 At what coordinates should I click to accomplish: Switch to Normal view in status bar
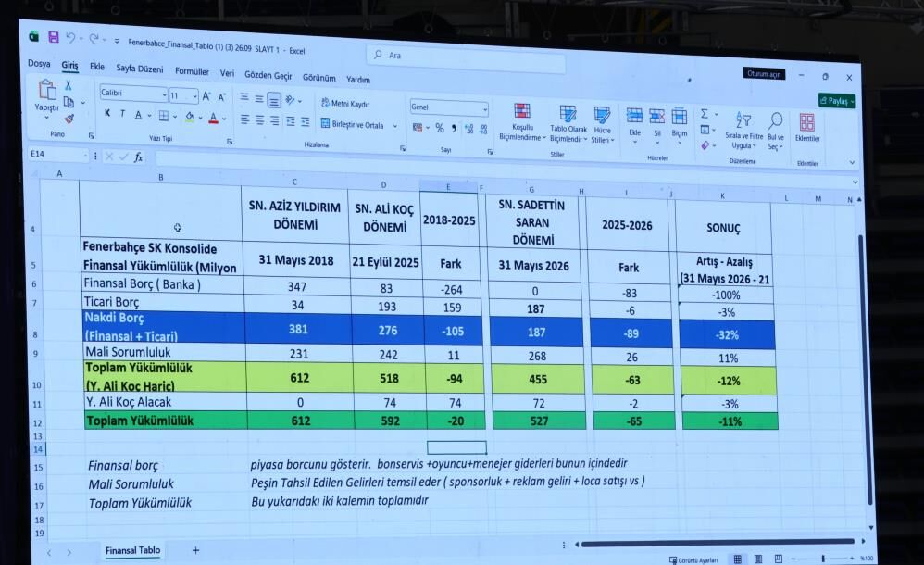tap(737, 559)
